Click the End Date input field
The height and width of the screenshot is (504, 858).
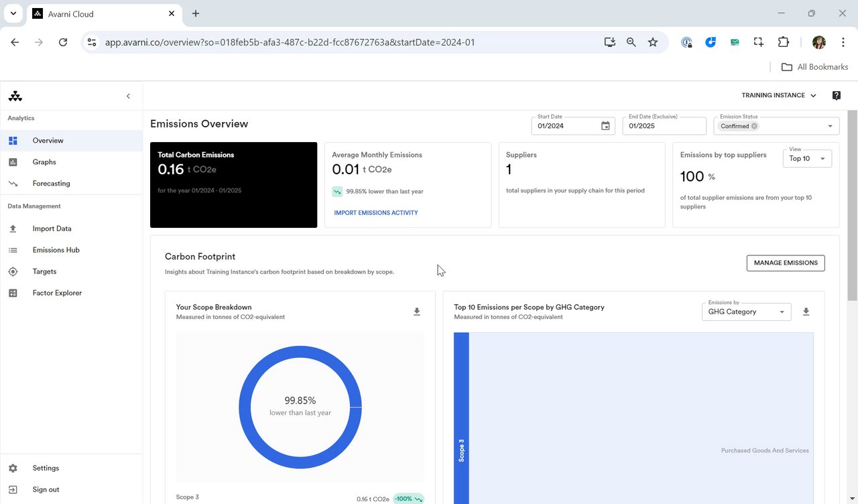pyautogui.click(x=664, y=126)
